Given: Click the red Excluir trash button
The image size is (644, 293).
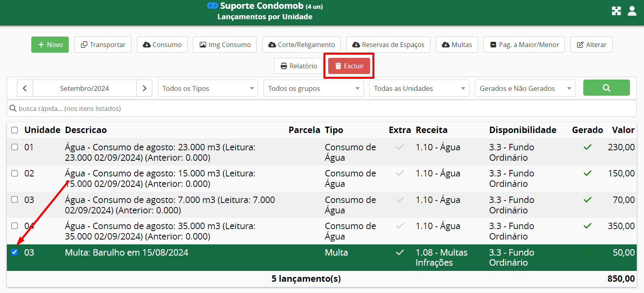Looking at the screenshot, I should pos(349,66).
